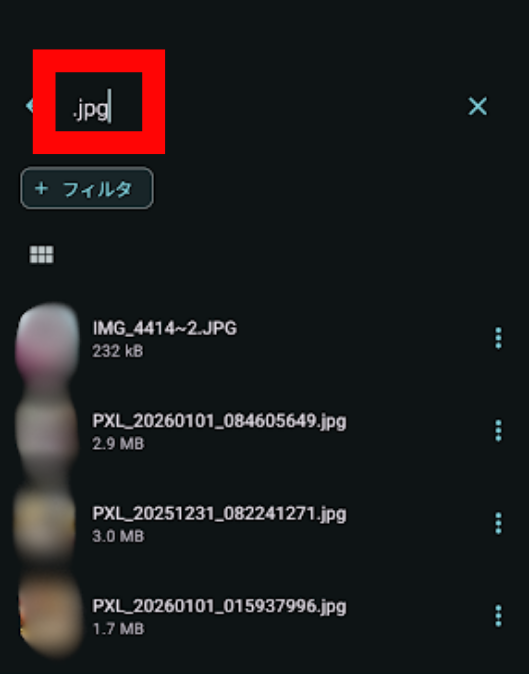Open options menu for PXL_20260101_084605649.jpg
529x675 pixels.
coord(498,430)
